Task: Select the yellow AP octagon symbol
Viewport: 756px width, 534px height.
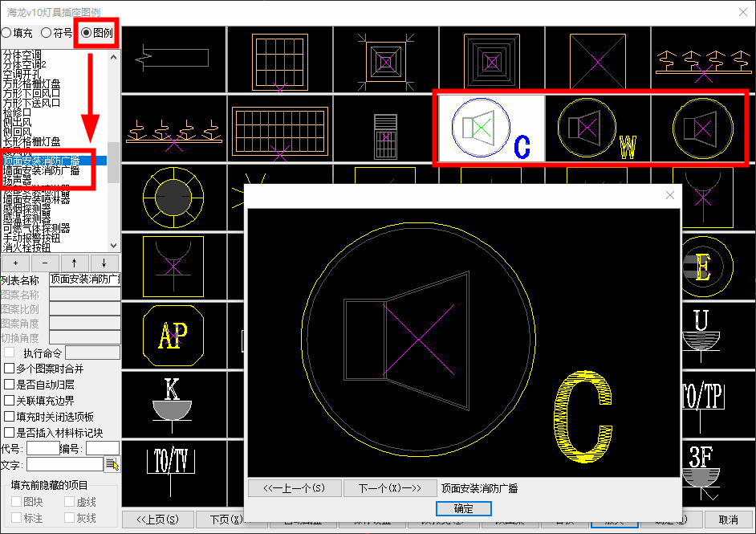Action: [173, 336]
